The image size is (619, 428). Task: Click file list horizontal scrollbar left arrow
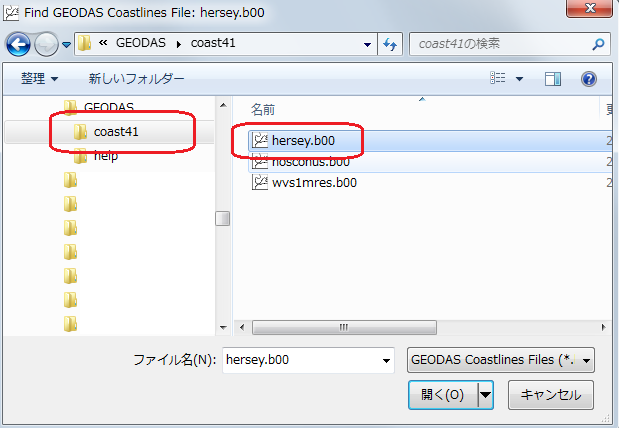point(242,327)
